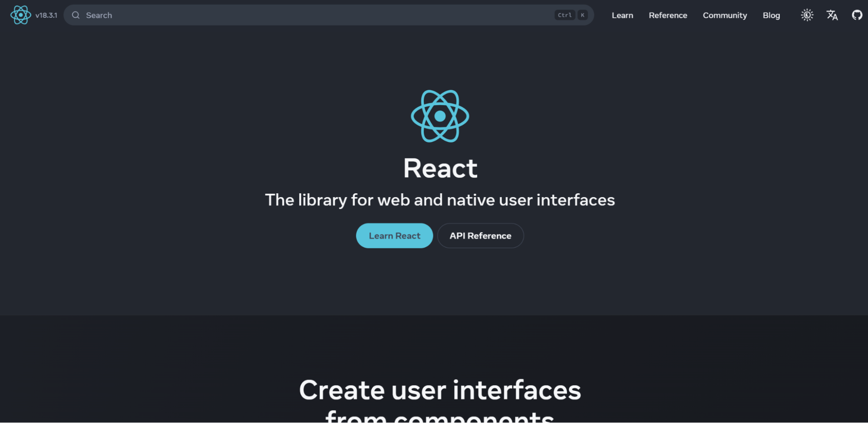Navigate to the Community page
868x423 pixels.
tap(724, 15)
